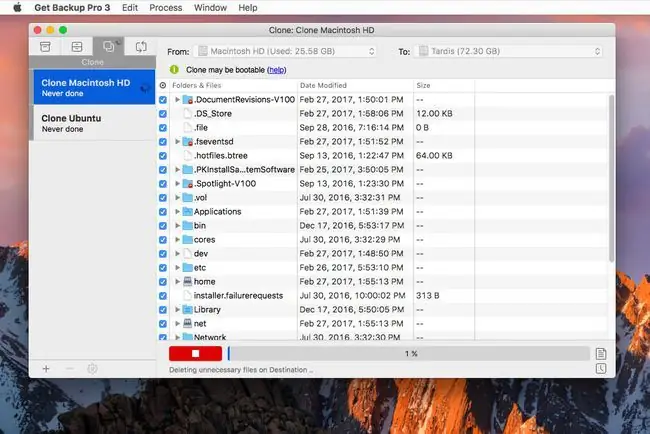This screenshot has width=650, height=434.
Task: Click the .hotfiles.btree file icon
Action: (188, 155)
